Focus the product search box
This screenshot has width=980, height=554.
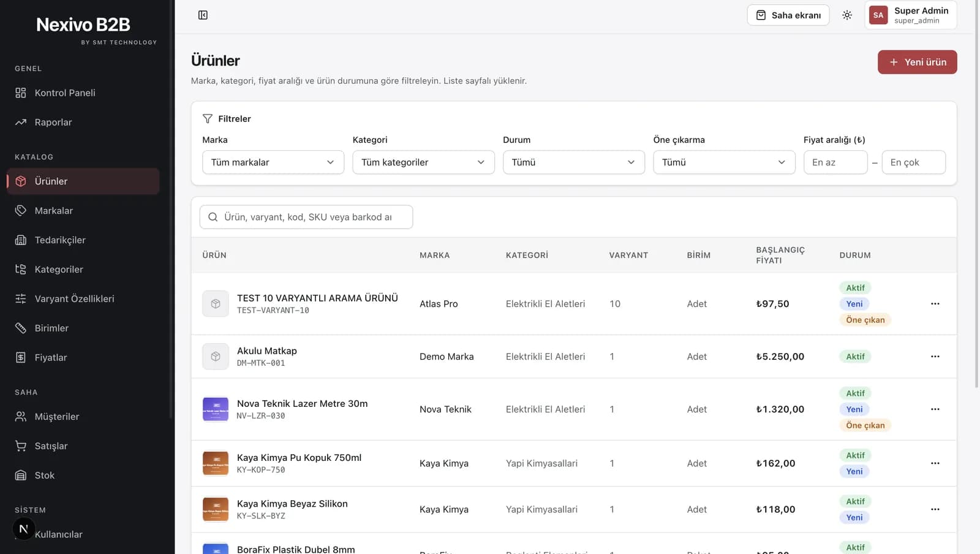306,217
